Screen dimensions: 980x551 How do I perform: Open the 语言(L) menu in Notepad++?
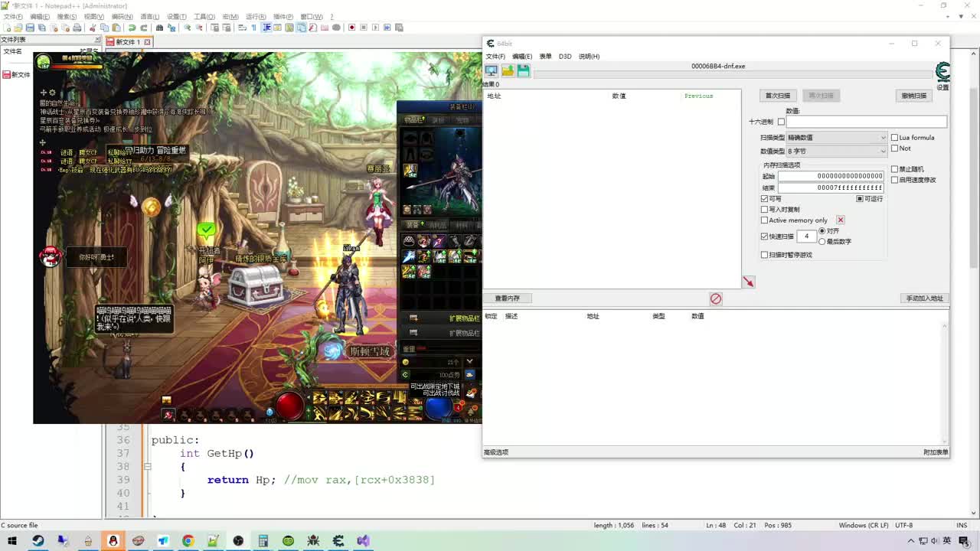click(x=149, y=17)
